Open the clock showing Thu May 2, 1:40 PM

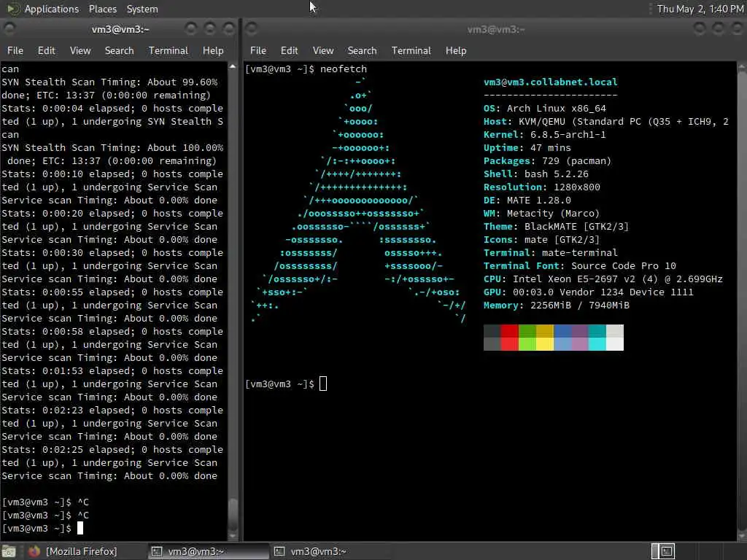(x=700, y=9)
